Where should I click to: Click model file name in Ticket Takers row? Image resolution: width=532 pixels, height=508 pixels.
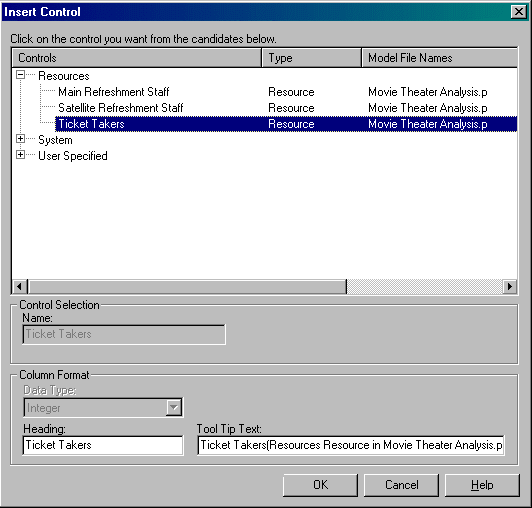click(428, 124)
